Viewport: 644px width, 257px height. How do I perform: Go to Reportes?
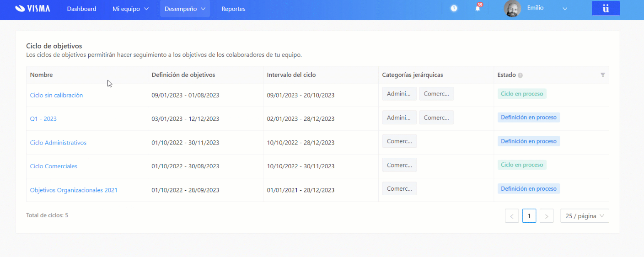point(233,9)
